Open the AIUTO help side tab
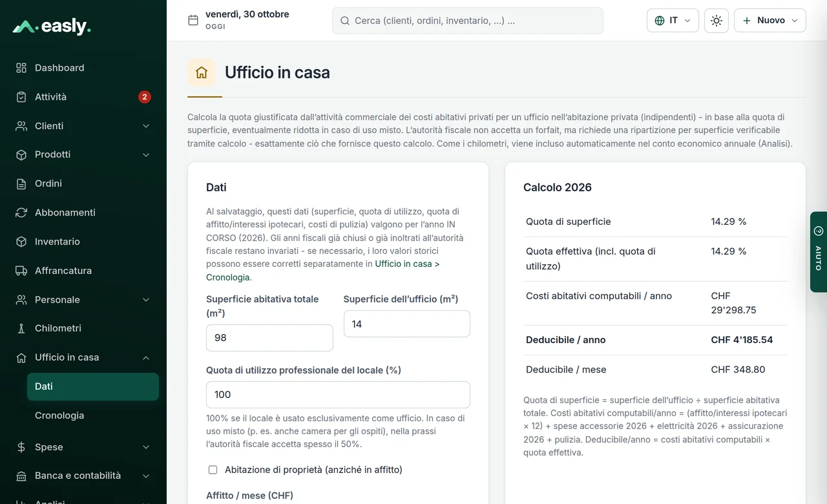This screenshot has width=827, height=504. pos(819,252)
